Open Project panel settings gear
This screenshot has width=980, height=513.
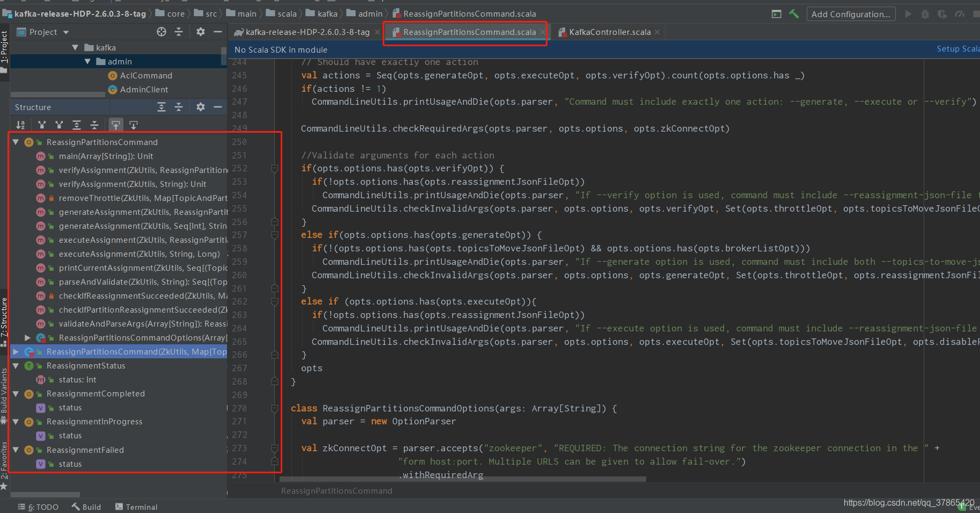200,32
